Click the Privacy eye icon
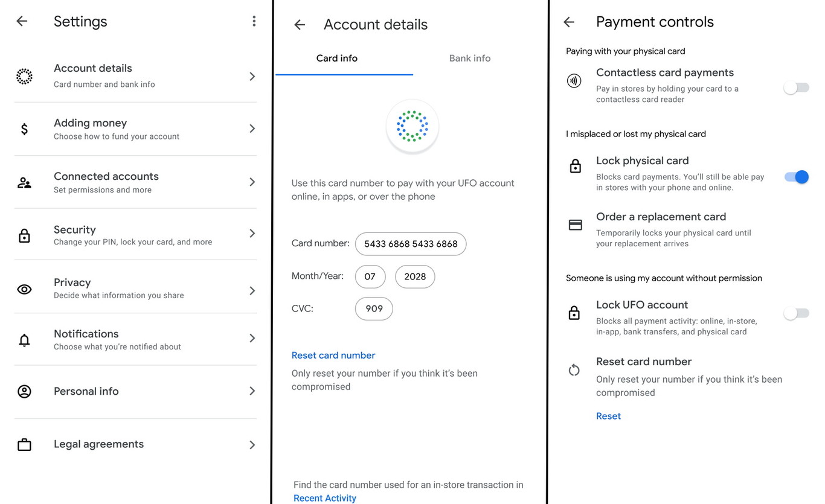Viewport: 825px width, 504px height. coord(24,289)
